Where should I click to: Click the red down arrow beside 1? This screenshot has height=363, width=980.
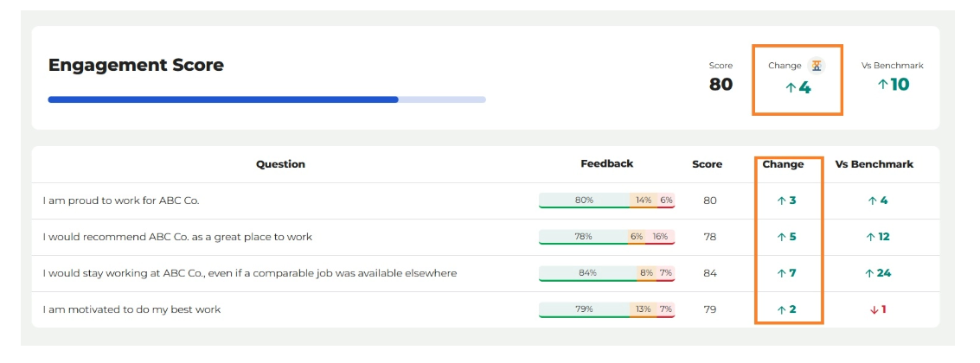point(874,309)
